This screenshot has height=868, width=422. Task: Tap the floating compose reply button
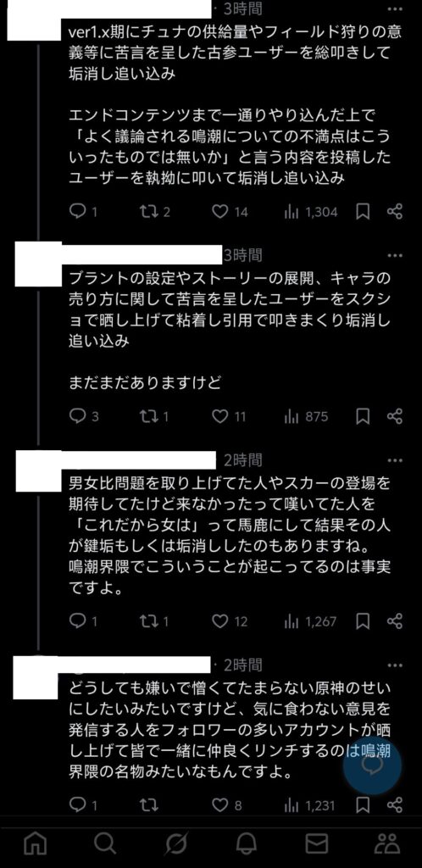click(x=372, y=766)
